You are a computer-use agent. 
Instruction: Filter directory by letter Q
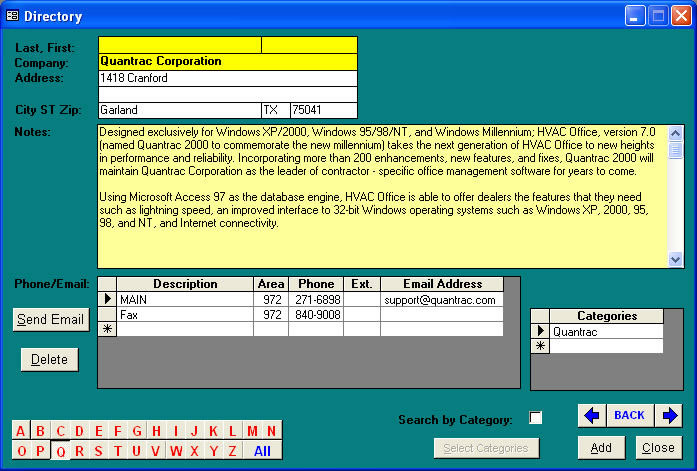tap(61, 451)
